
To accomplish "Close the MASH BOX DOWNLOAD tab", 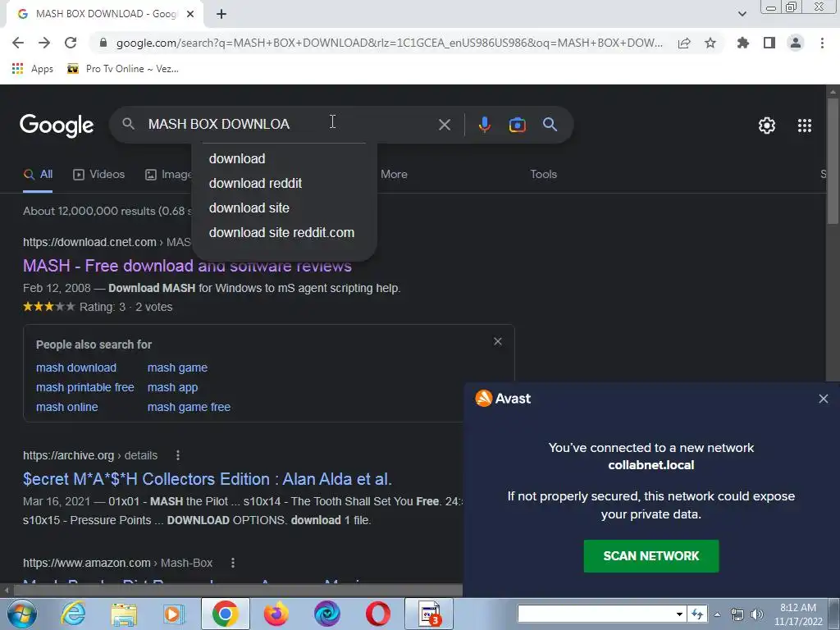I will [190, 14].
